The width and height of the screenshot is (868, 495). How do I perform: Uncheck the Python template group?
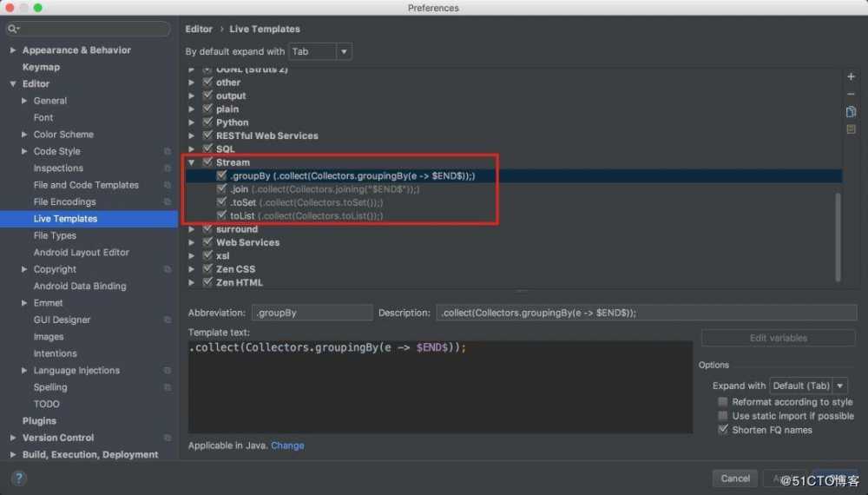(x=207, y=122)
